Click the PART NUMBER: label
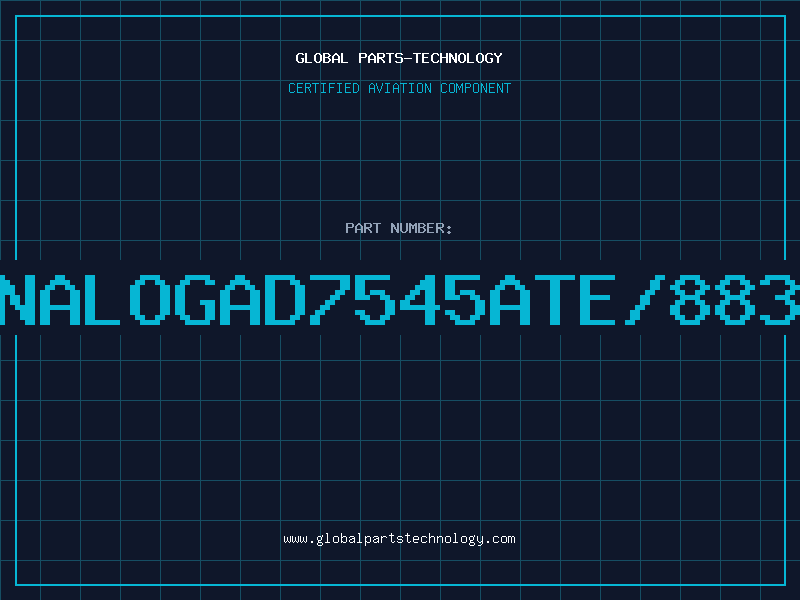The image size is (800, 600). [399, 228]
